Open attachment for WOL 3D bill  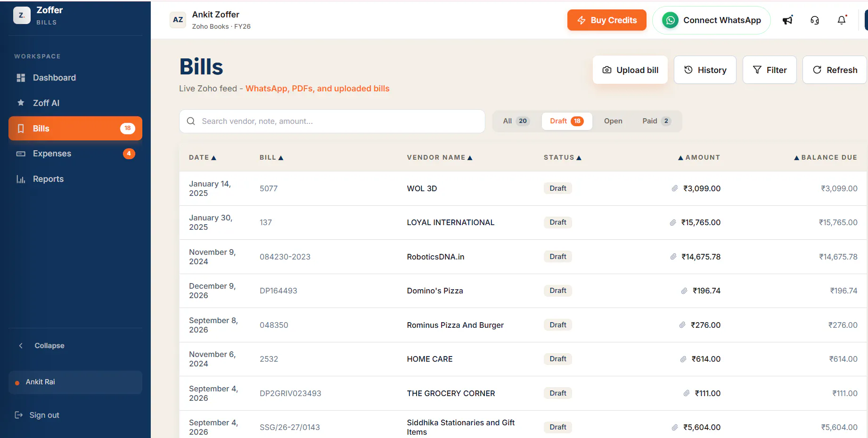click(675, 188)
